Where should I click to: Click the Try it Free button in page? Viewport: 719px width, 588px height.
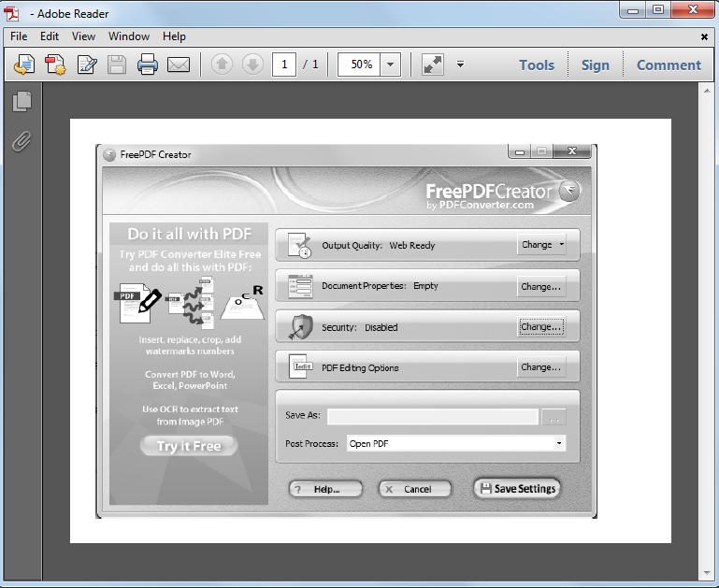pos(189,446)
